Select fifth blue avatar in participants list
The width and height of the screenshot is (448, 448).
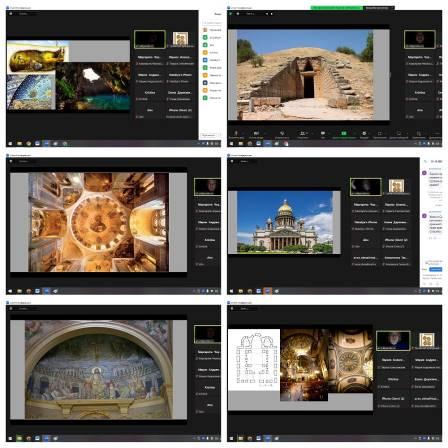pyautogui.click(x=205, y=60)
